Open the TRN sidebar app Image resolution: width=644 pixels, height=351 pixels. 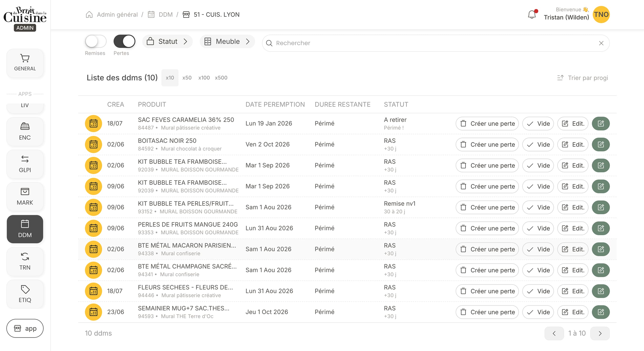25,262
